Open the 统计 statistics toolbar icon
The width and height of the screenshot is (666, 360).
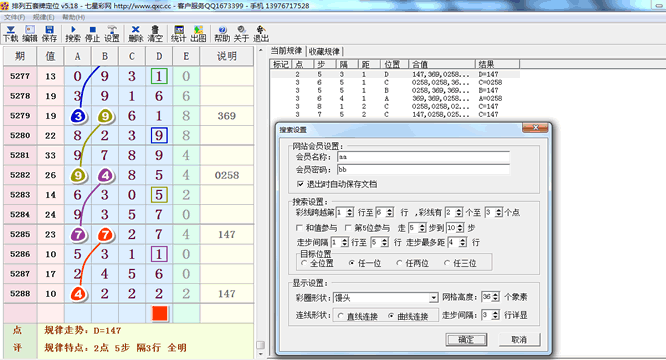coord(179,34)
